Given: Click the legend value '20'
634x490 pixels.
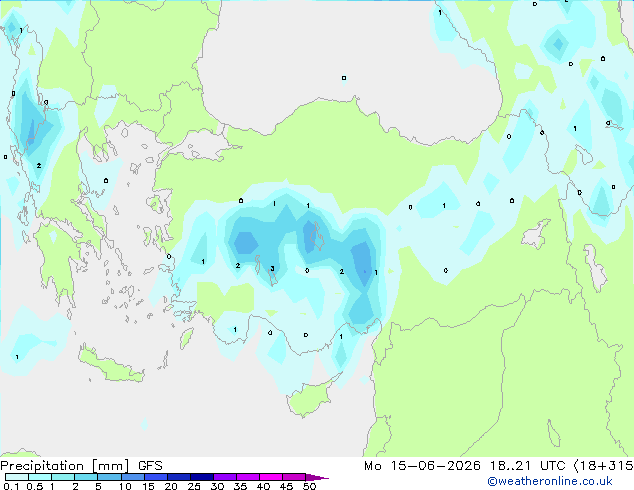Looking at the screenshot, I should (171, 486).
